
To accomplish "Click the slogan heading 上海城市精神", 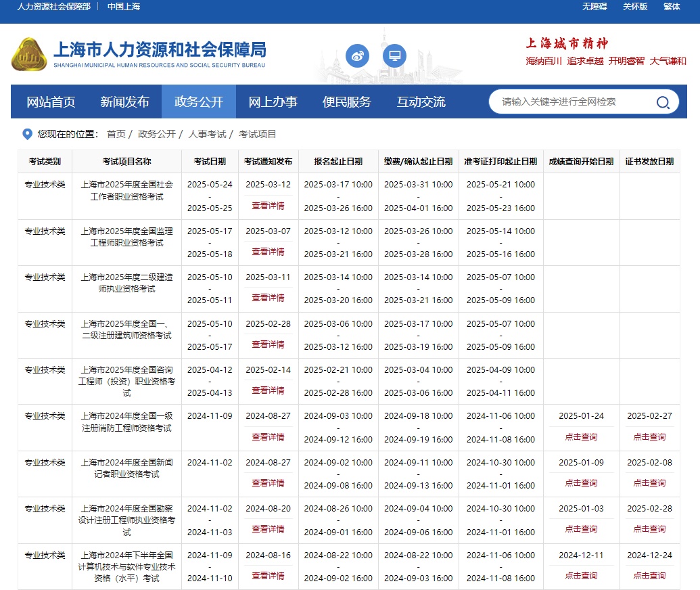I will [567, 43].
